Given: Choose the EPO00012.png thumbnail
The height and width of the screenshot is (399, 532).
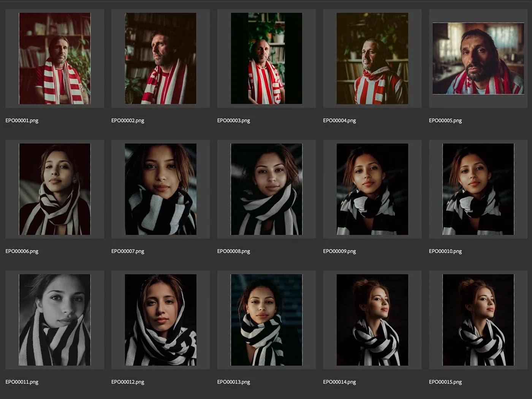Looking at the screenshot, I should pyautogui.click(x=161, y=320).
